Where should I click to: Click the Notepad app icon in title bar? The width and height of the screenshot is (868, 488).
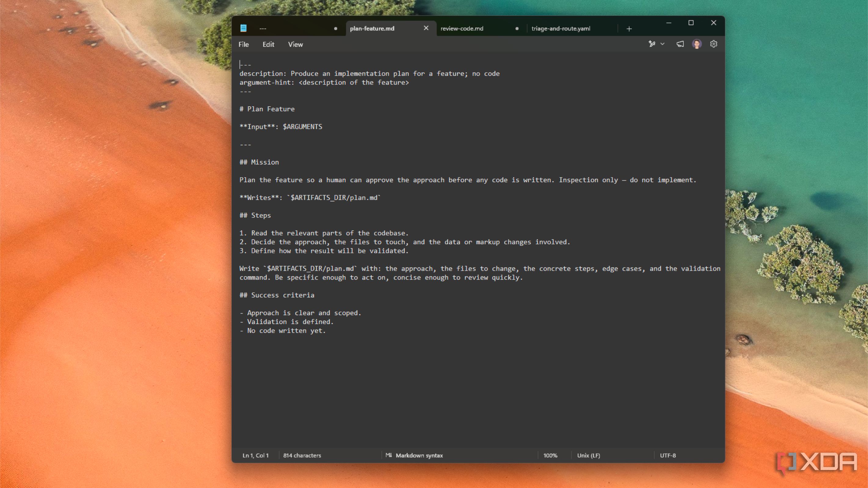click(x=243, y=28)
